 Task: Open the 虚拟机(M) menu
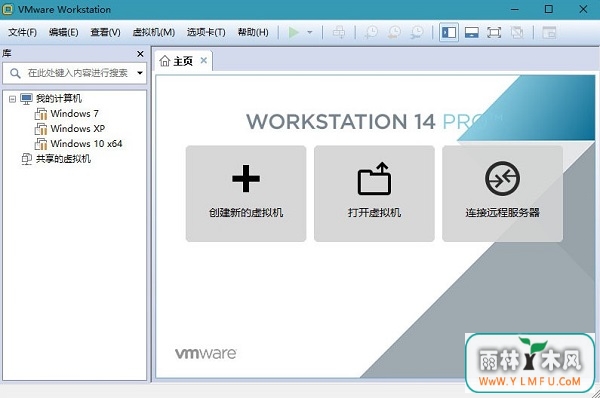(x=153, y=32)
